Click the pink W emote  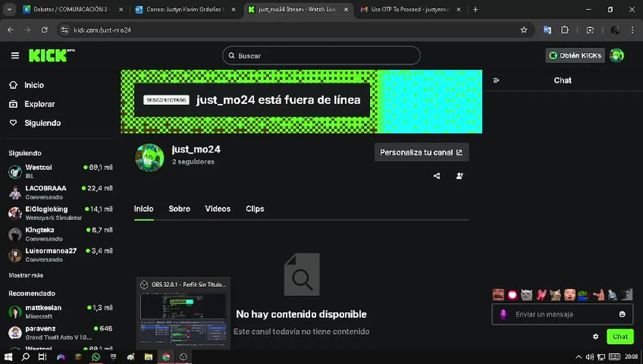click(541, 294)
